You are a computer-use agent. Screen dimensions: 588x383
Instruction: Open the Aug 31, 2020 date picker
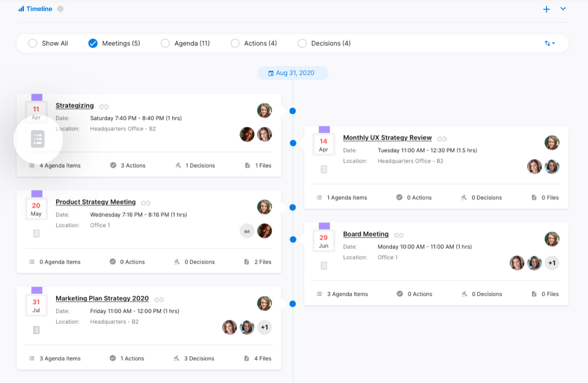(x=292, y=73)
